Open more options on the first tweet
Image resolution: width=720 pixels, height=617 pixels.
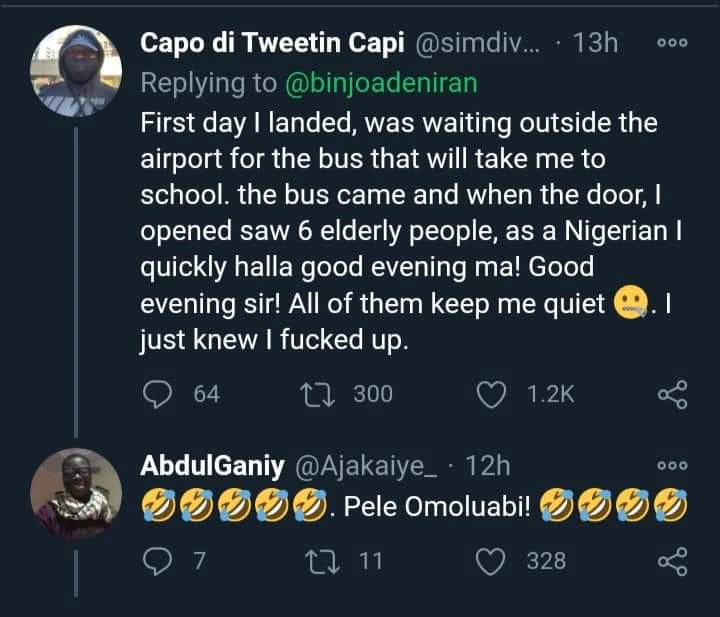[x=672, y=45]
